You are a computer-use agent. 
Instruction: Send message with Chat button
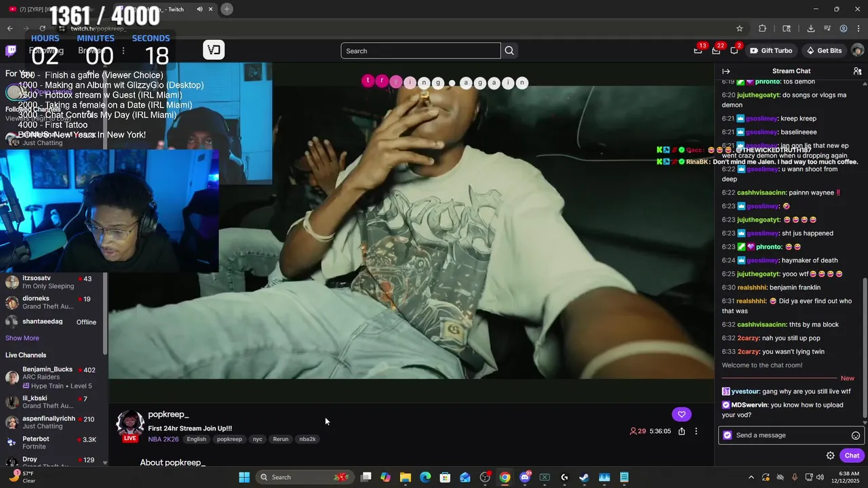(852, 455)
